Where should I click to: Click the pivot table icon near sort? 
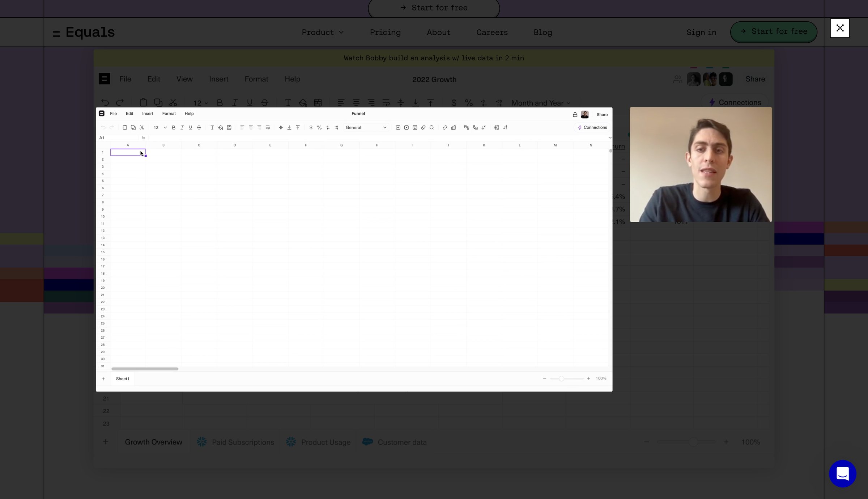(497, 127)
